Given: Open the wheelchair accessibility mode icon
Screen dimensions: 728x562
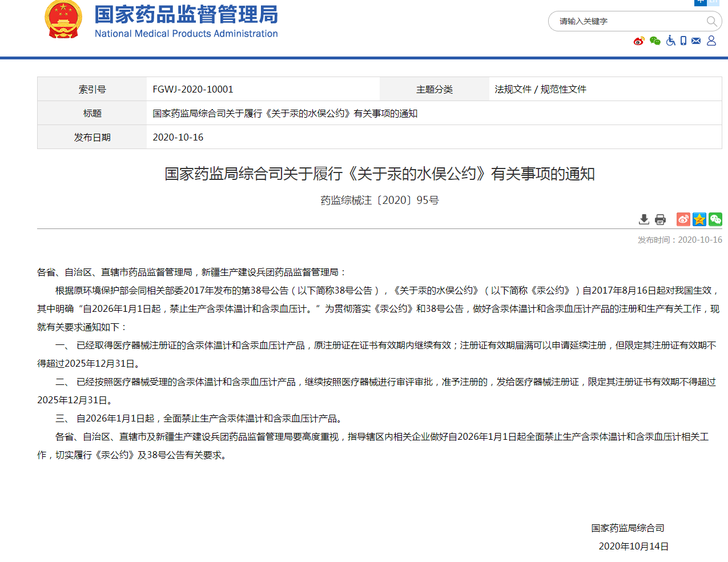Looking at the screenshot, I should (x=671, y=41).
